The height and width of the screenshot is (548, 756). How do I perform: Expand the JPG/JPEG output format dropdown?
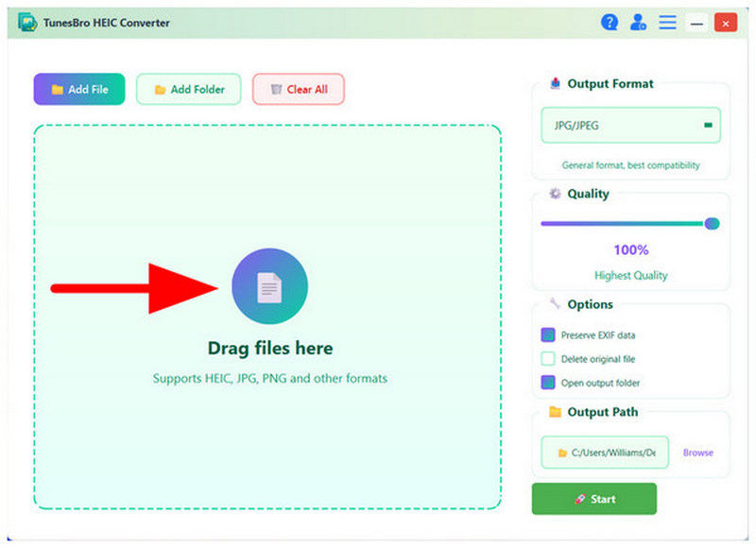click(x=630, y=126)
